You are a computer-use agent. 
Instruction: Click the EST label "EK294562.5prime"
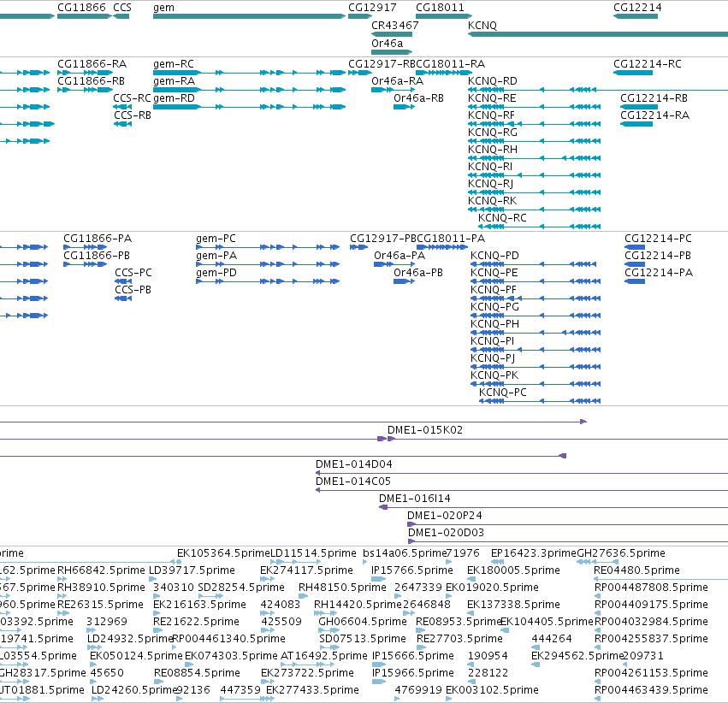(577, 656)
